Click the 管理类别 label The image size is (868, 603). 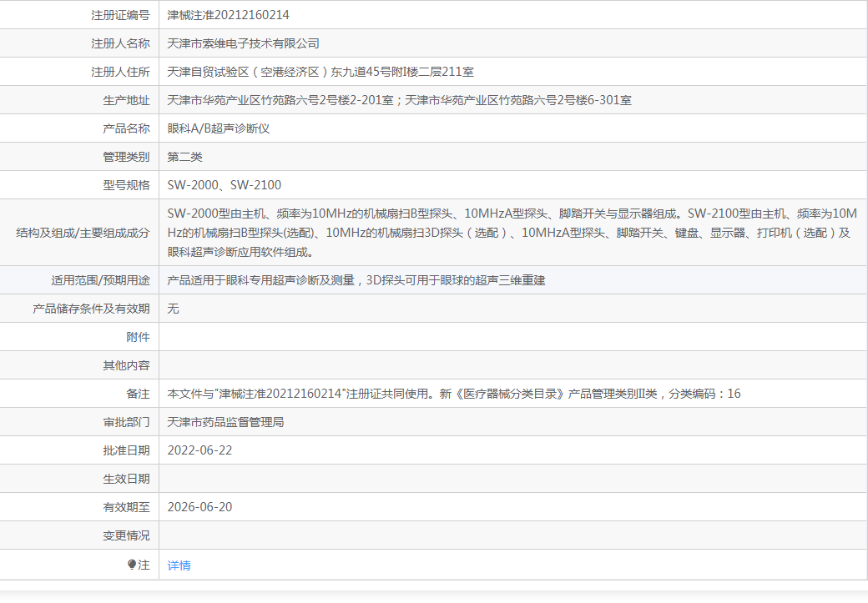126,157
